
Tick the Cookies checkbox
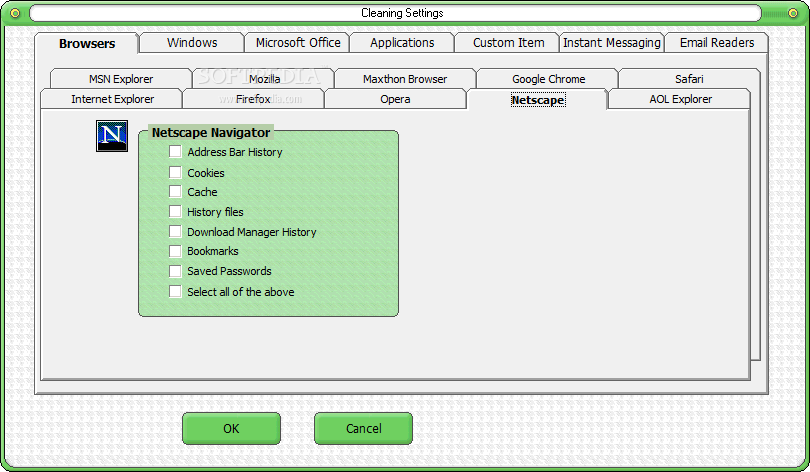pyautogui.click(x=175, y=172)
